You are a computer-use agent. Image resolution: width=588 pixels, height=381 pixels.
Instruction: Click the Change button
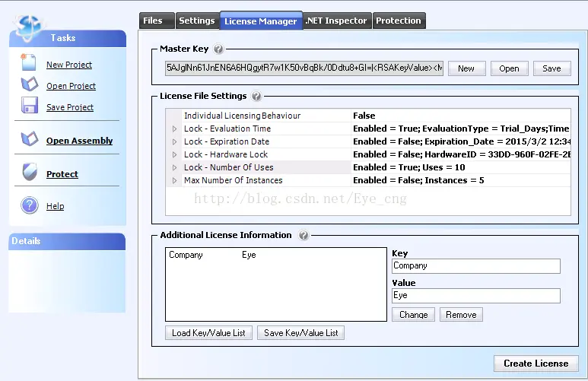point(413,314)
